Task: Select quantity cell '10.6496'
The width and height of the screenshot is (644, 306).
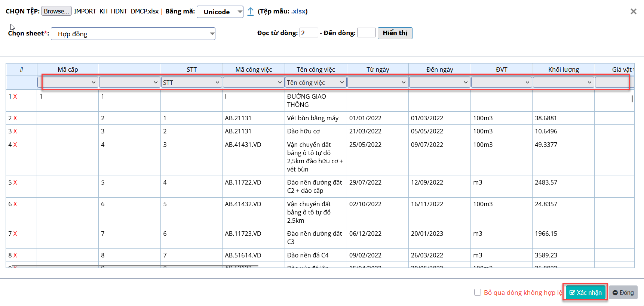Action: (x=564, y=131)
